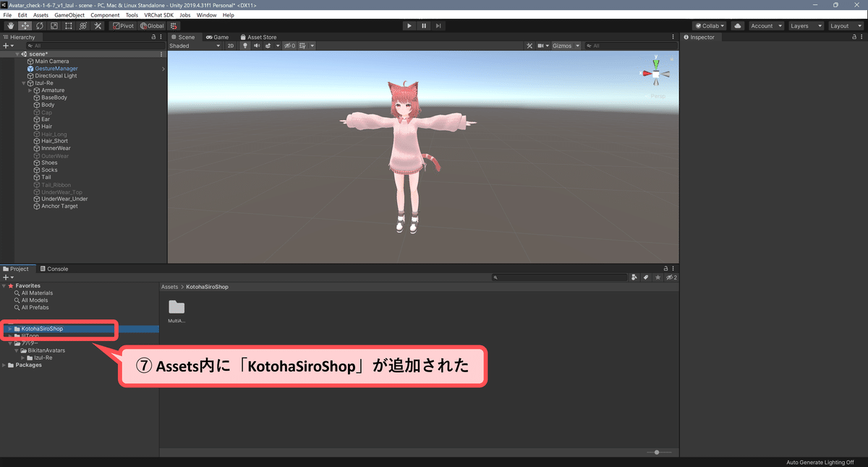868x467 pixels.
Task: Search by label in Project
Action: [x=646, y=277]
